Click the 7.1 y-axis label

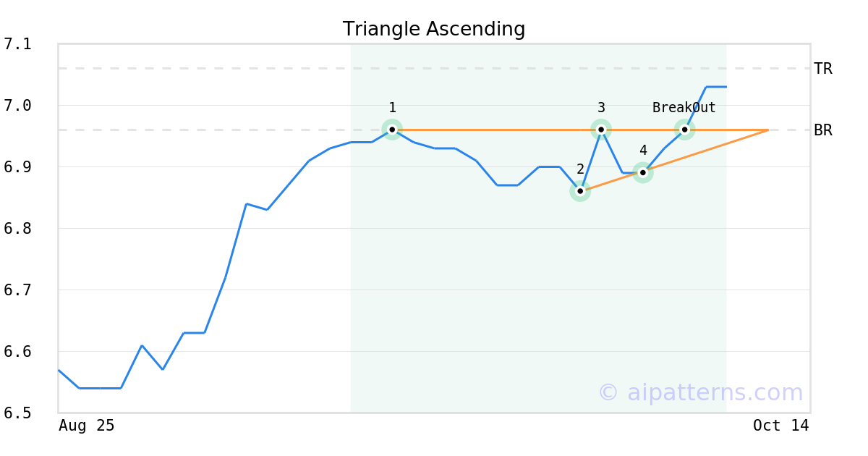coord(18,44)
